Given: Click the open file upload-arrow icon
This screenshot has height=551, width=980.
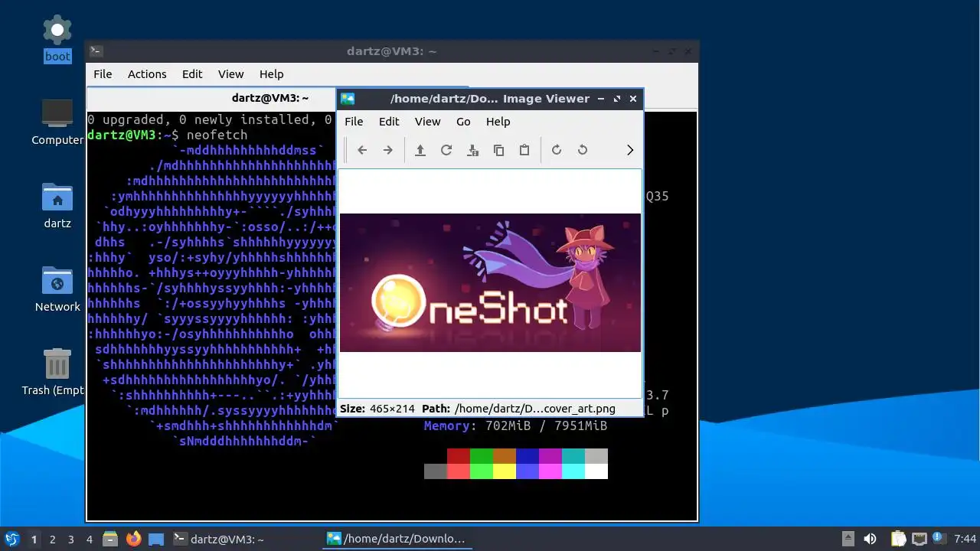Looking at the screenshot, I should tap(420, 150).
